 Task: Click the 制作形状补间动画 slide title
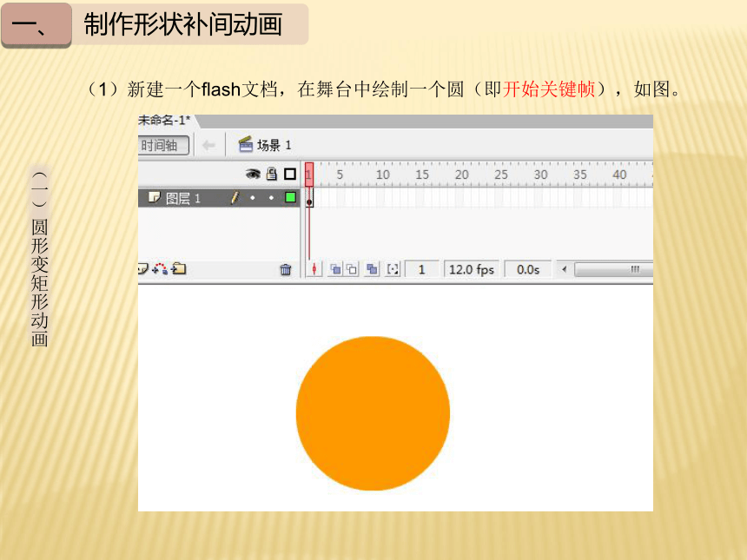click(183, 24)
